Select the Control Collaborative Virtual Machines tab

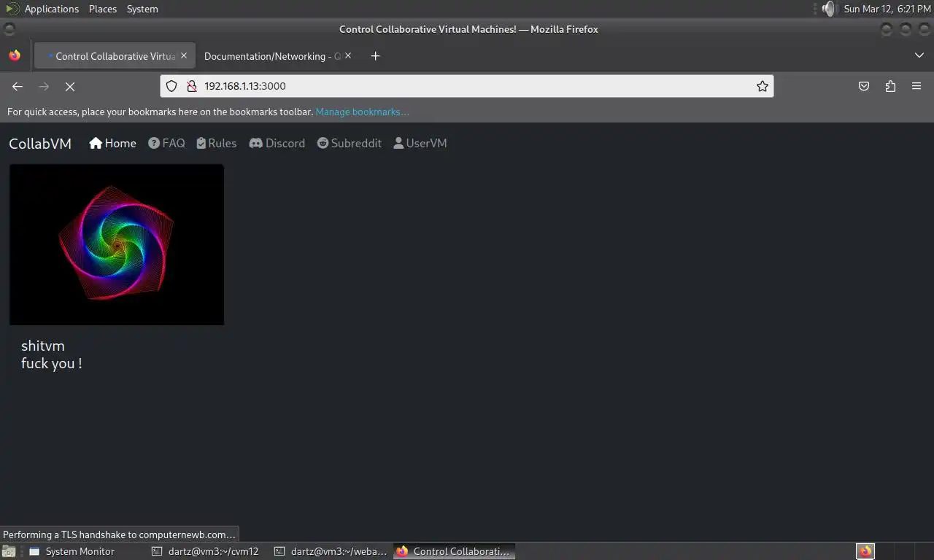[115, 56]
